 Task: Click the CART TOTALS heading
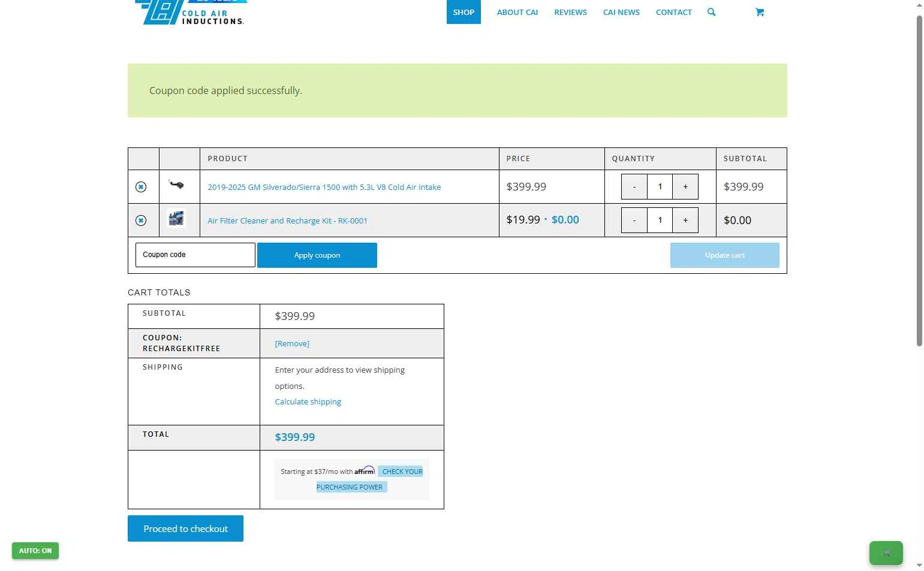click(159, 292)
